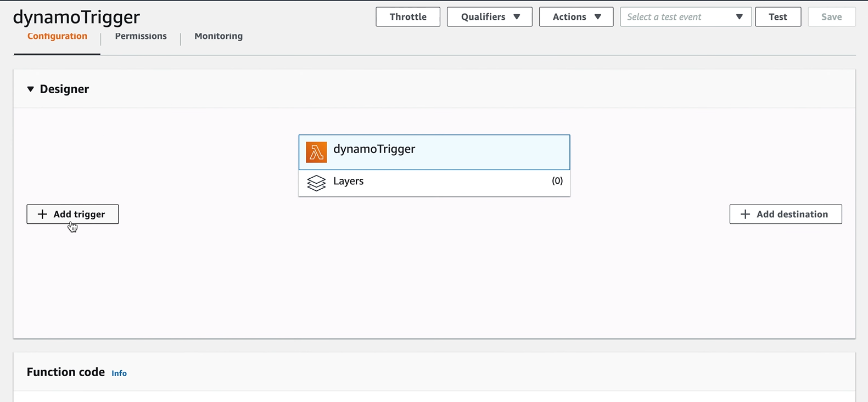
Task: Click the Layers stack icon
Action: pyautogui.click(x=316, y=183)
